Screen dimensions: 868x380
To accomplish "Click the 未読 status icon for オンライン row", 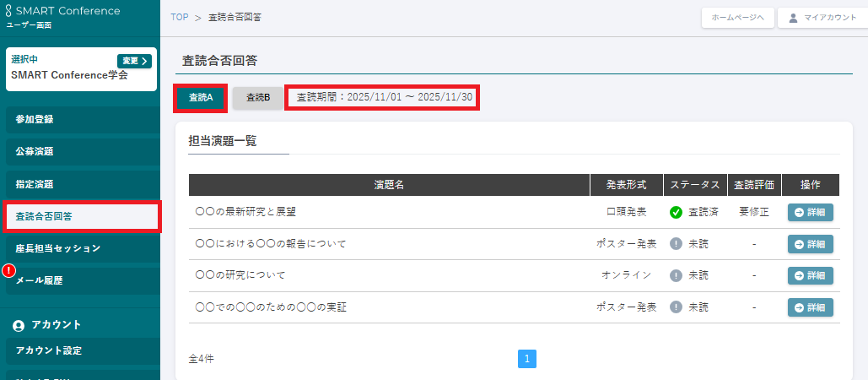I will [x=676, y=275].
